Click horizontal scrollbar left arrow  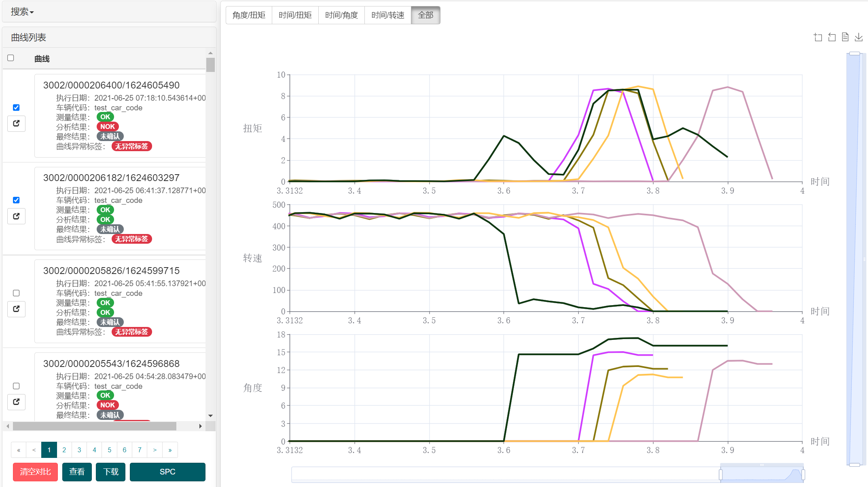(8, 426)
